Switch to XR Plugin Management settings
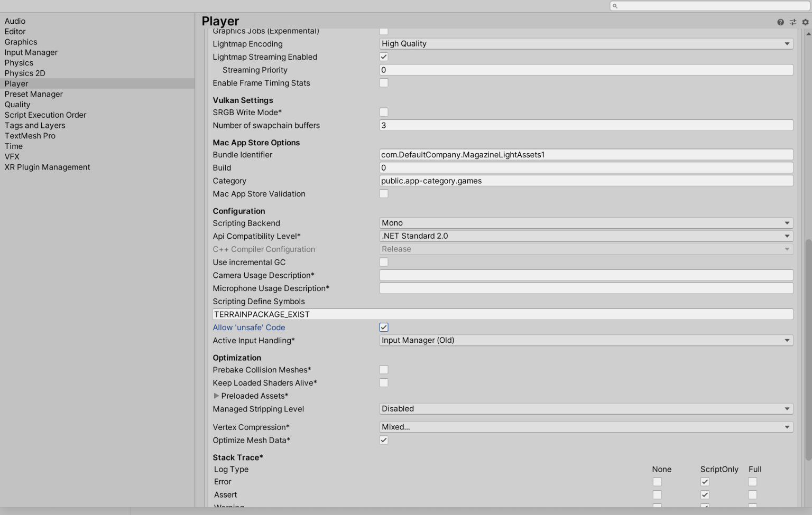Screen dimensions: 812x515 (47, 167)
